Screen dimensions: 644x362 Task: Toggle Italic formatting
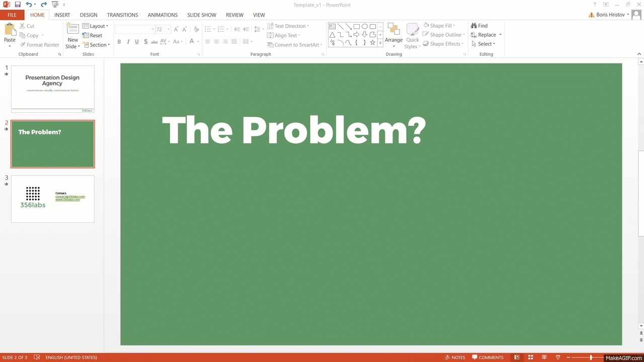[128, 42]
